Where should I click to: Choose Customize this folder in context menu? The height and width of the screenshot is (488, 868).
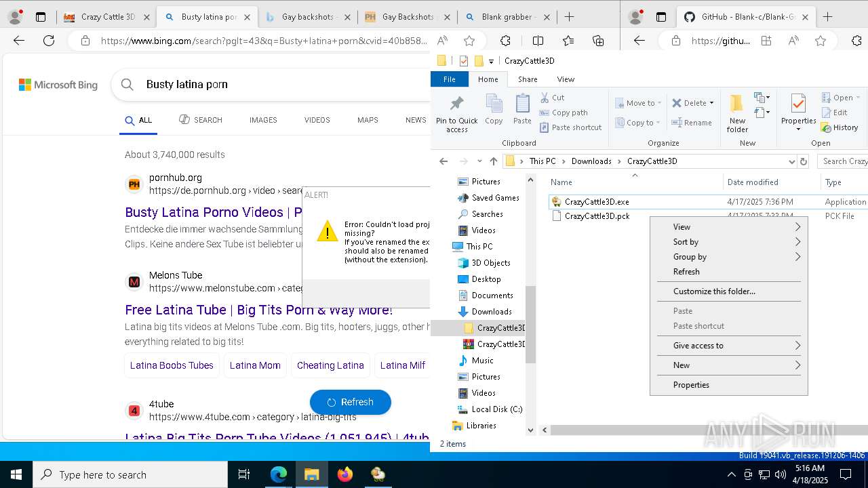tap(729, 291)
